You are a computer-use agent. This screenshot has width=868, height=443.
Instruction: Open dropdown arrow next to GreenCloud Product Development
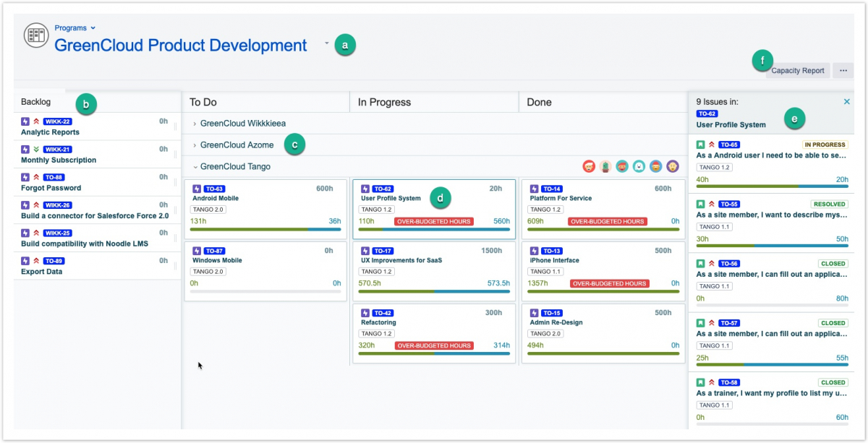(326, 43)
